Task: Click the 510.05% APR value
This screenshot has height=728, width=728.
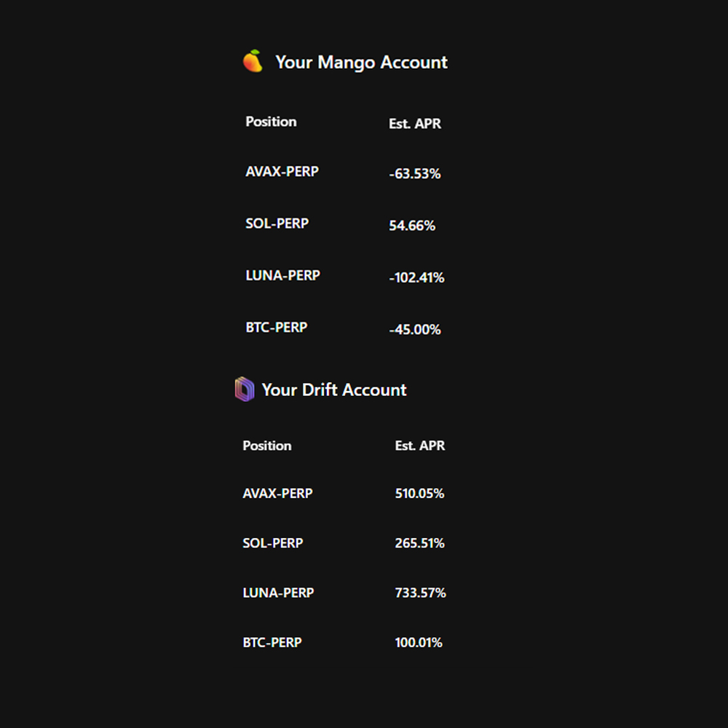Action: click(x=420, y=493)
